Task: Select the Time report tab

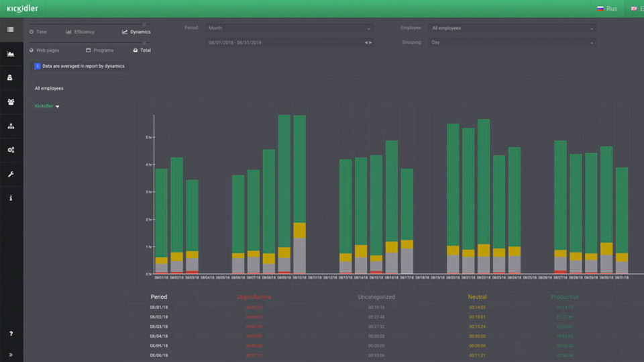Action: [x=38, y=32]
